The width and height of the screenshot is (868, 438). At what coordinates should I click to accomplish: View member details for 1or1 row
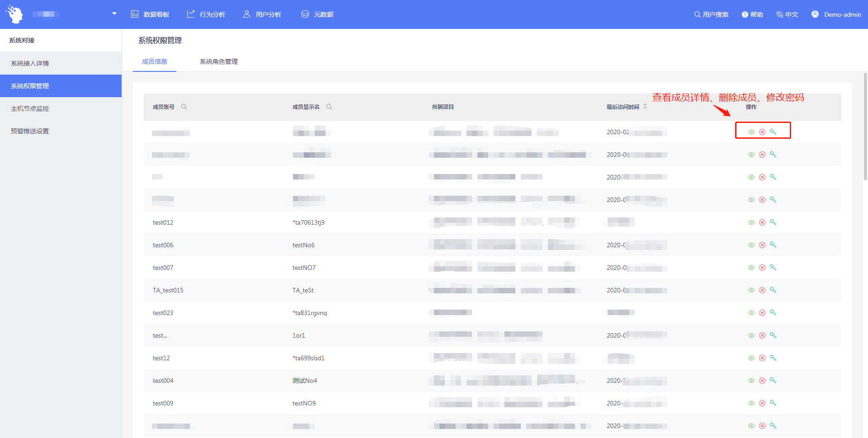click(x=751, y=335)
